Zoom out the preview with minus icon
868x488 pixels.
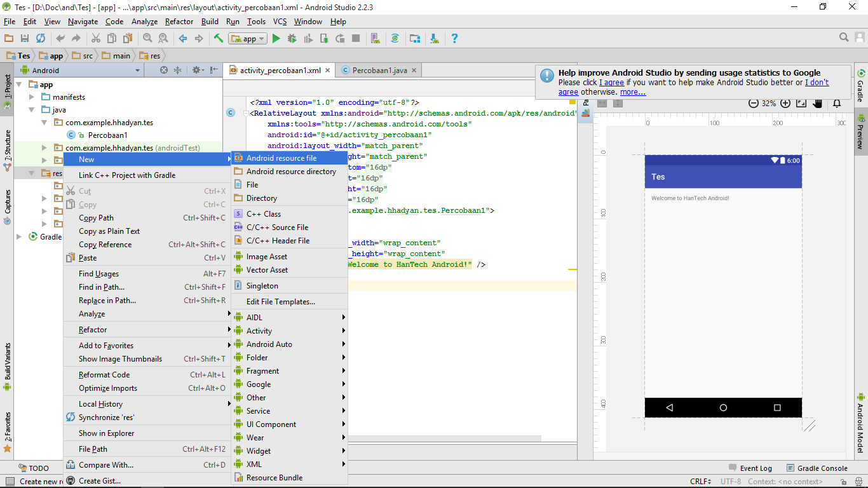point(754,103)
